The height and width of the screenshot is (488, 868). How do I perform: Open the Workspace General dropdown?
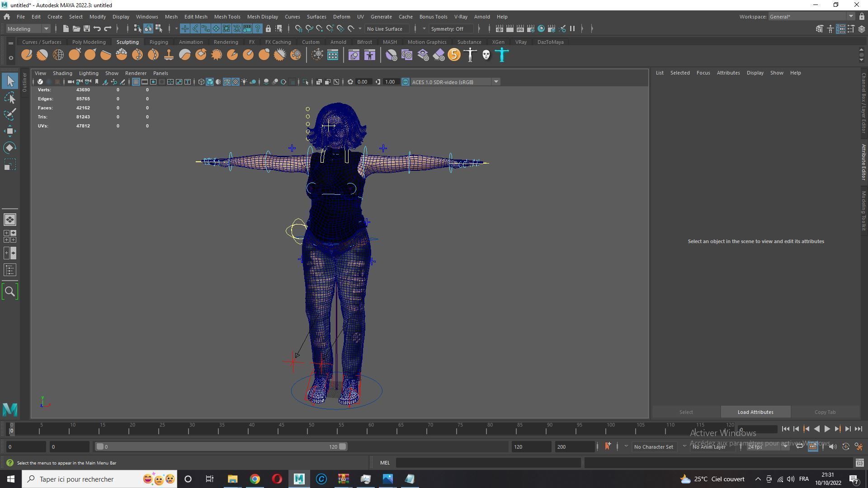(x=811, y=17)
